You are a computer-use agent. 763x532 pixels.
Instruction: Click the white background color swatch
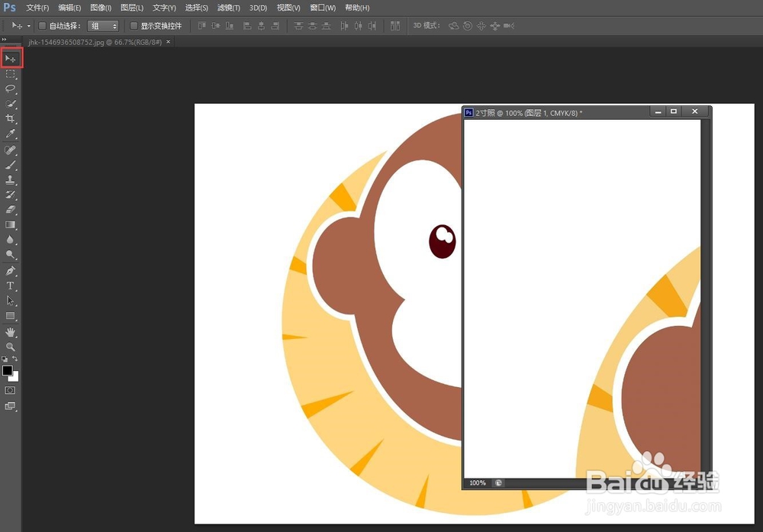coord(15,378)
